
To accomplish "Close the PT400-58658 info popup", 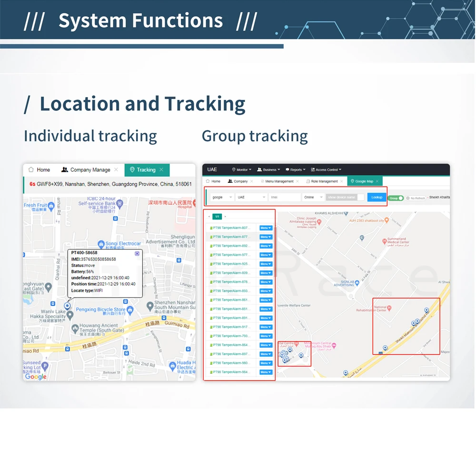I will pos(137,254).
